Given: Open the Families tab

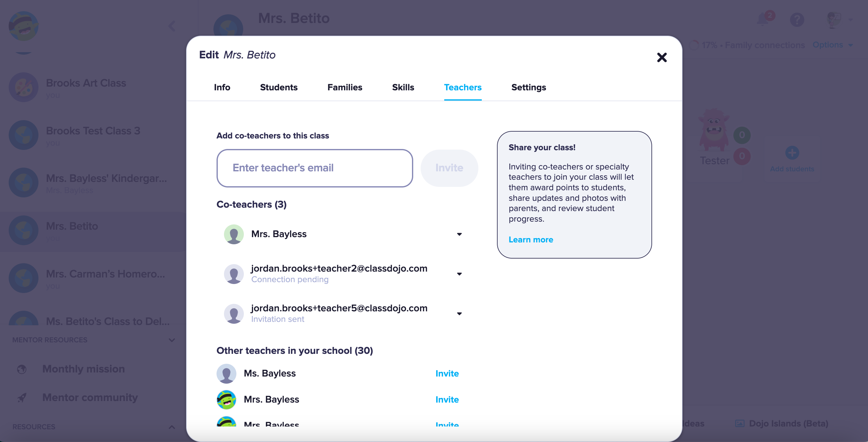Looking at the screenshot, I should [345, 87].
